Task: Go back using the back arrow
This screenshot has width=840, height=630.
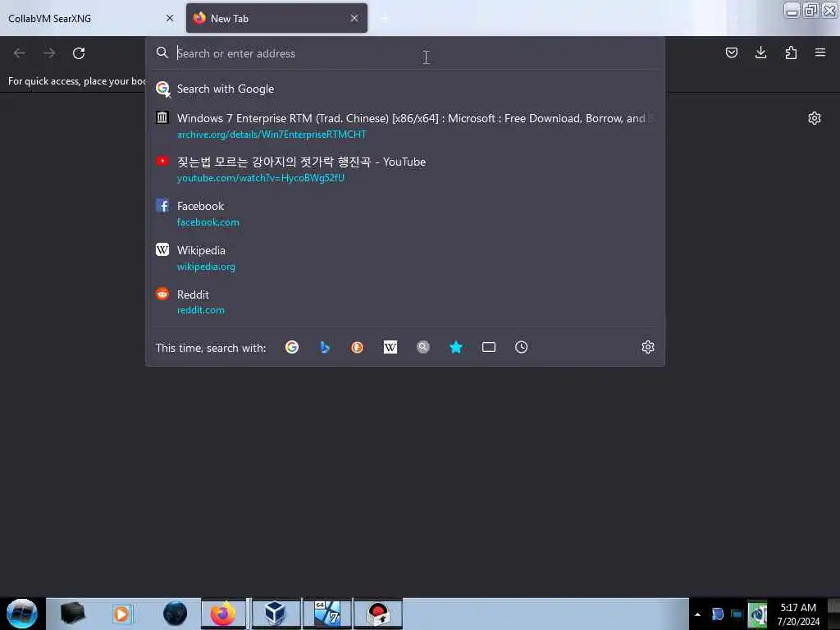Action: (20, 53)
